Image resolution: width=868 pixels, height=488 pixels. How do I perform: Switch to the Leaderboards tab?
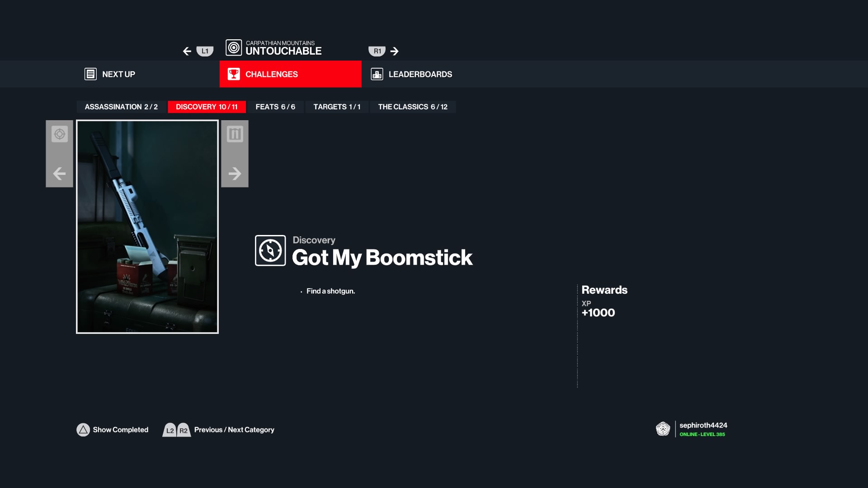[420, 74]
